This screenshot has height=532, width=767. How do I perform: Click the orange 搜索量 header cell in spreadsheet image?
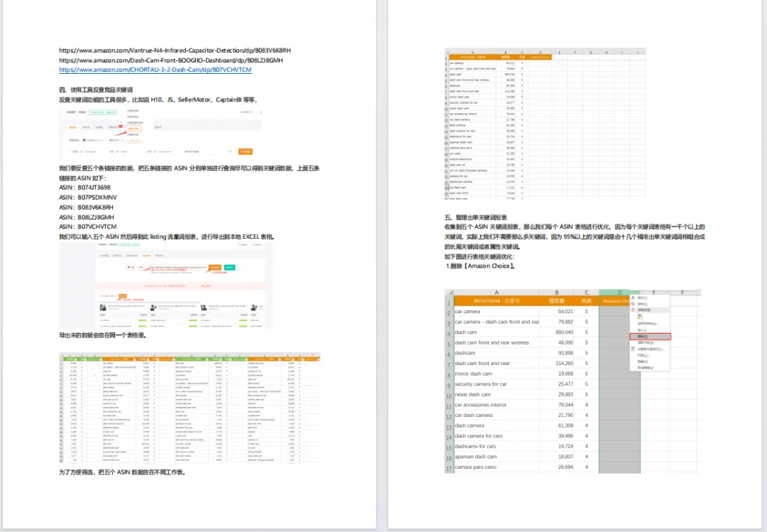557,301
